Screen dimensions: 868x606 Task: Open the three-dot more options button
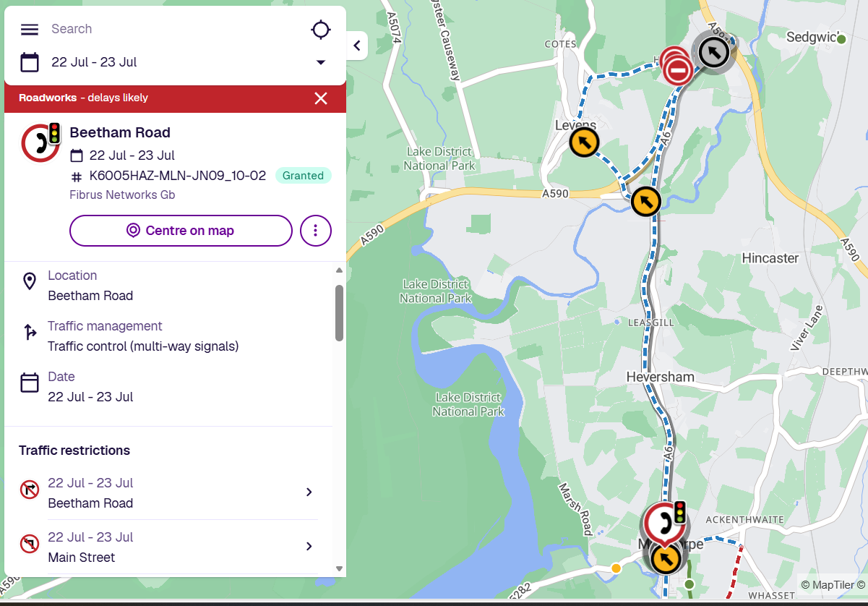tap(316, 231)
